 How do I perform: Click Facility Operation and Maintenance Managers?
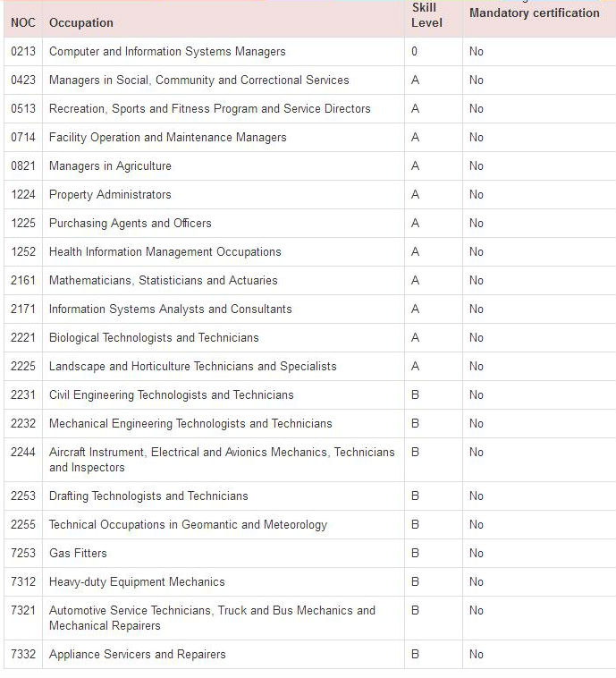click(167, 138)
